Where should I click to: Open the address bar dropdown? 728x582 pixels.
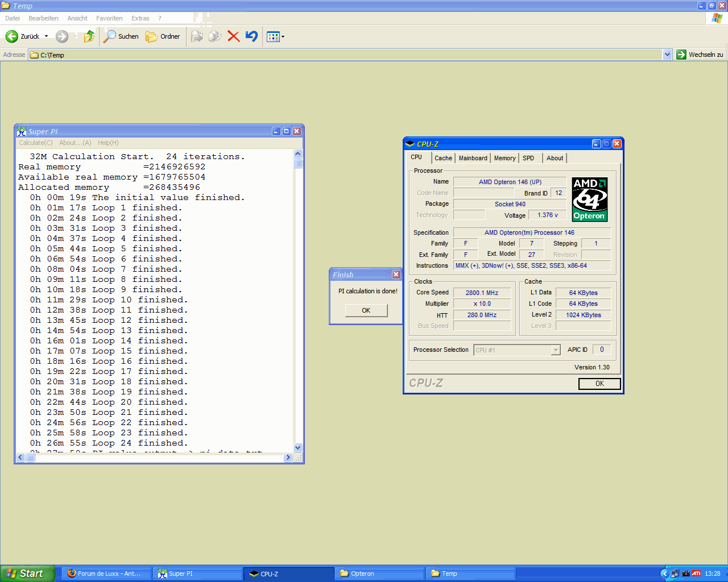[x=667, y=55]
